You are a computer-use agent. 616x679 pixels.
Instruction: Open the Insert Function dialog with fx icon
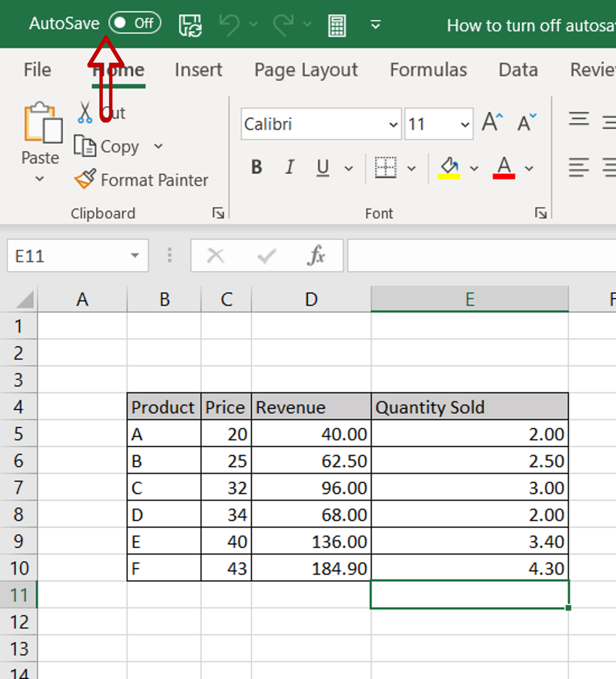click(x=316, y=256)
